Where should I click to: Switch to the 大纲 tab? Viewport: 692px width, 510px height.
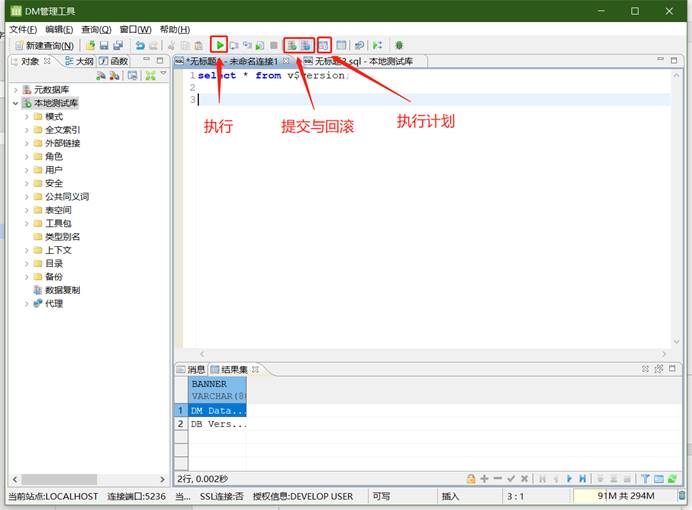pos(79,61)
